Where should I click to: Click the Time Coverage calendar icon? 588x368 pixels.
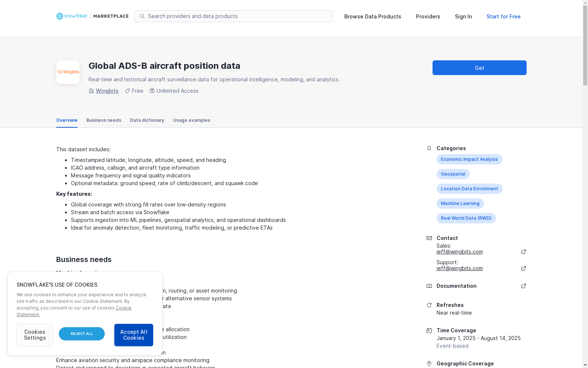coord(429,330)
